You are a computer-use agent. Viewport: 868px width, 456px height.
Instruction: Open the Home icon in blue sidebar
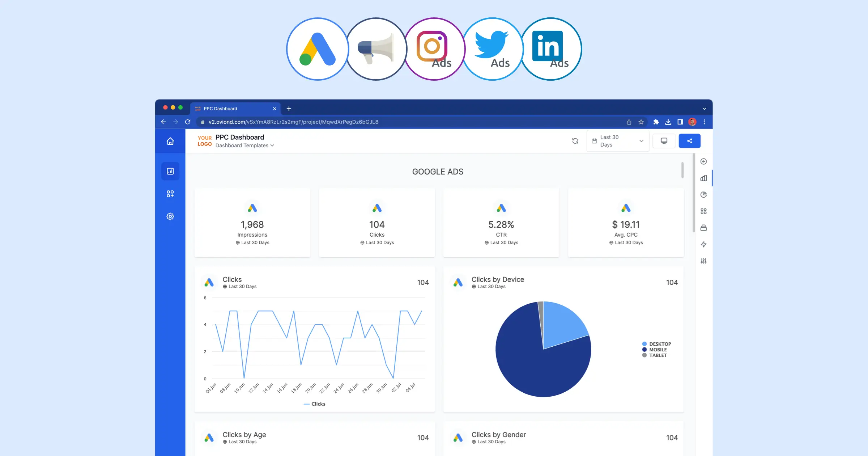(170, 141)
